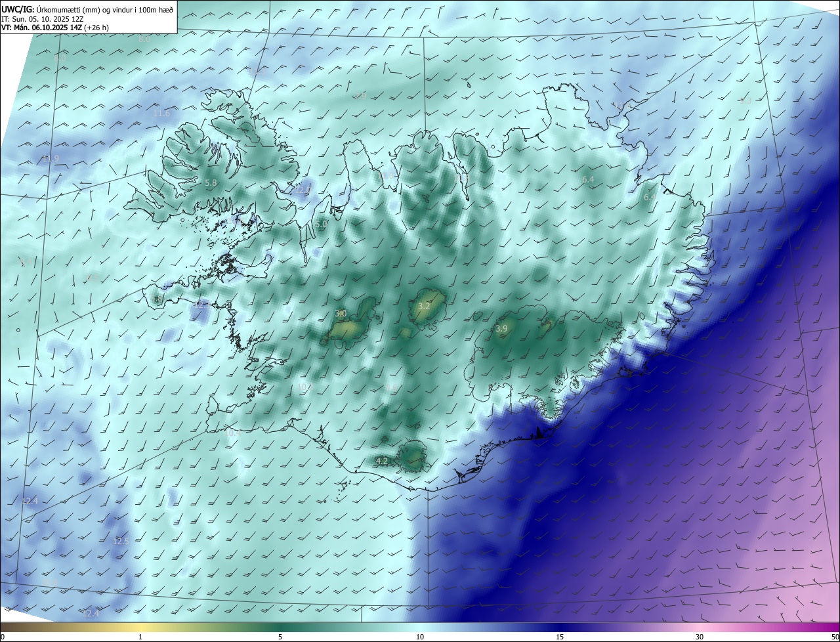The image size is (840, 642).
Task: Click the 3.0 value label on the glacier
Action: coord(341,314)
